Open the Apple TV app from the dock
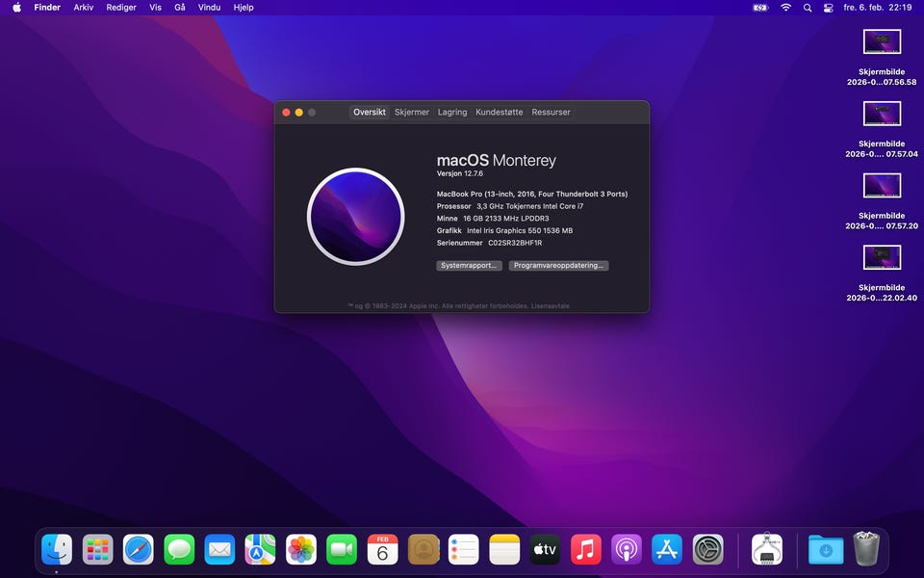 [545, 550]
